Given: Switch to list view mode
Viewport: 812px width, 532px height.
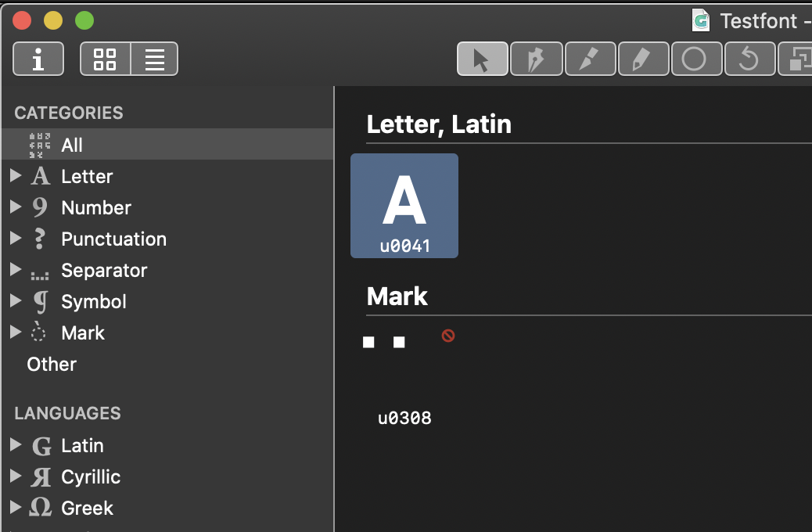Looking at the screenshot, I should coord(154,59).
